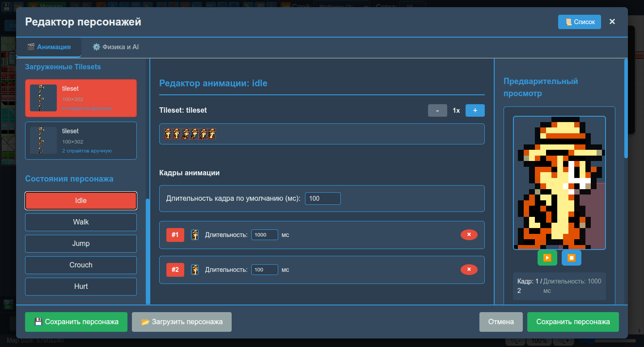The width and height of the screenshot is (644, 347).
Task: Click the preview panel scrollbar
Action: click(626, 109)
